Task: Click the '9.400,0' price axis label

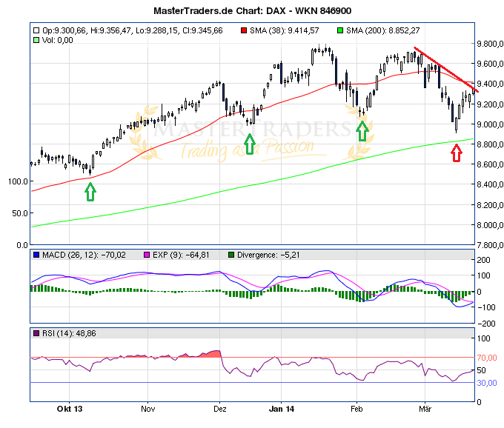Action: (x=490, y=84)
